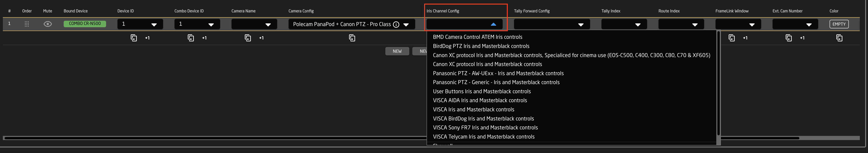This screenshot has width=868, height=153.
Task: Open the Device ID dropdown
Action: [x=140, y=24]
